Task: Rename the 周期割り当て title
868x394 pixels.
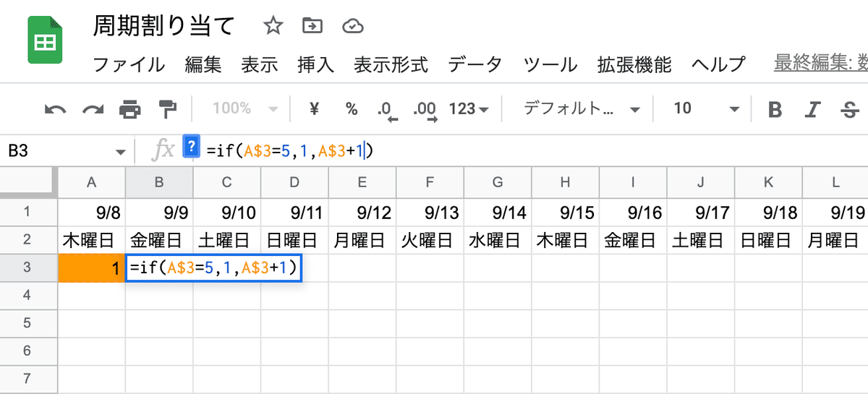Action: [x=164, y=27]
